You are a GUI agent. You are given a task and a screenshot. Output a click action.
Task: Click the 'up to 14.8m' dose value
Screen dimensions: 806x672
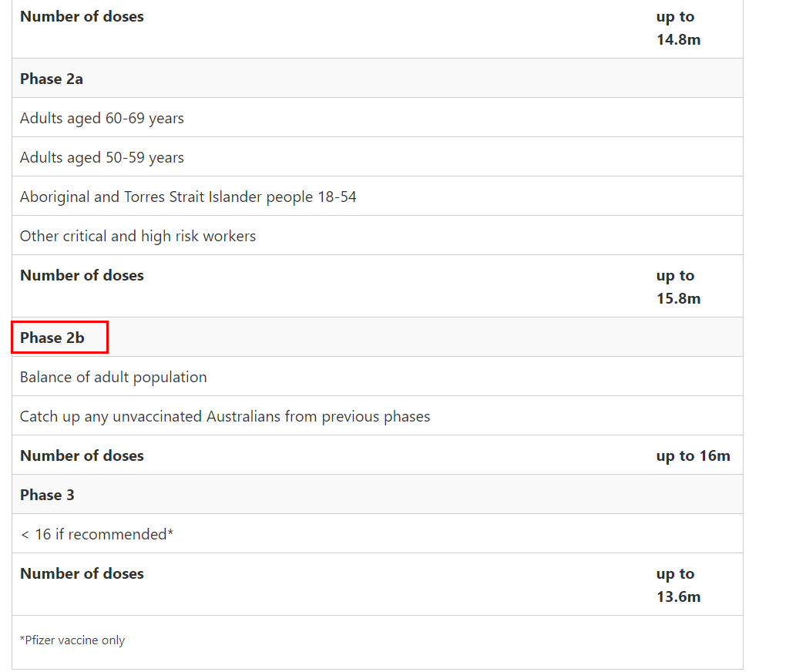678,28
